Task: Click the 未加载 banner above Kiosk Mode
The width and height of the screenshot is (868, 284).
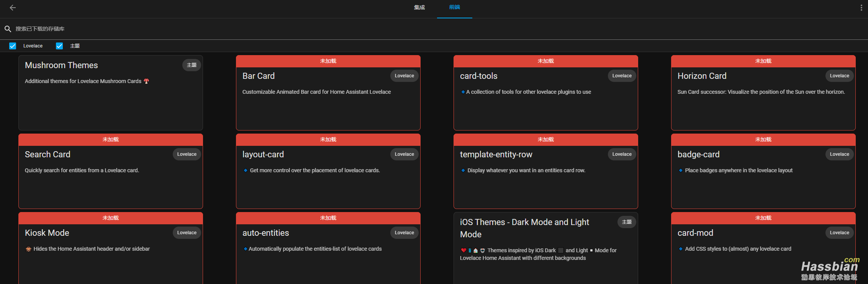Action: coord(111,218)
